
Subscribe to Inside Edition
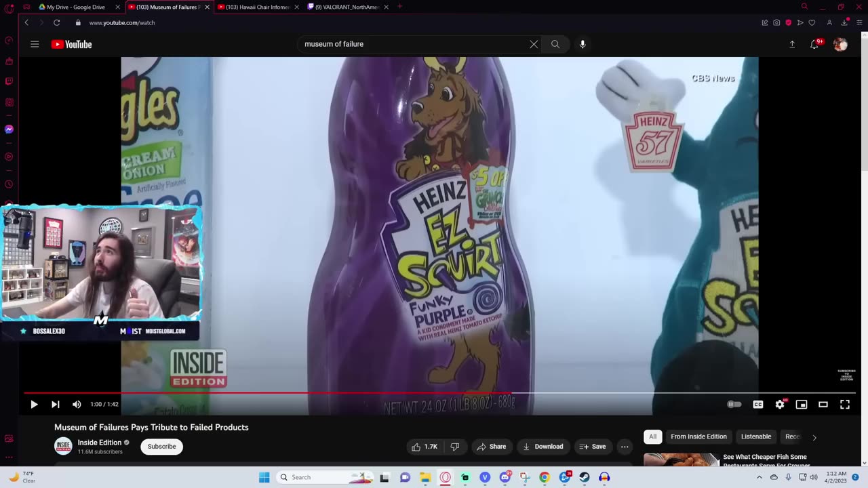pyautogui.click(x=161, y=447)
